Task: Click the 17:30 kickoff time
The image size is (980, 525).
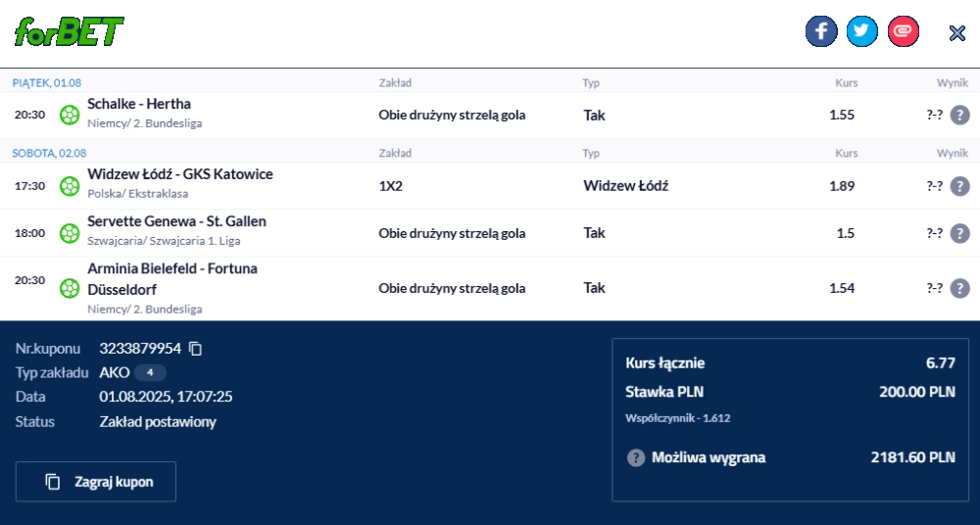Action: point(30,186)
